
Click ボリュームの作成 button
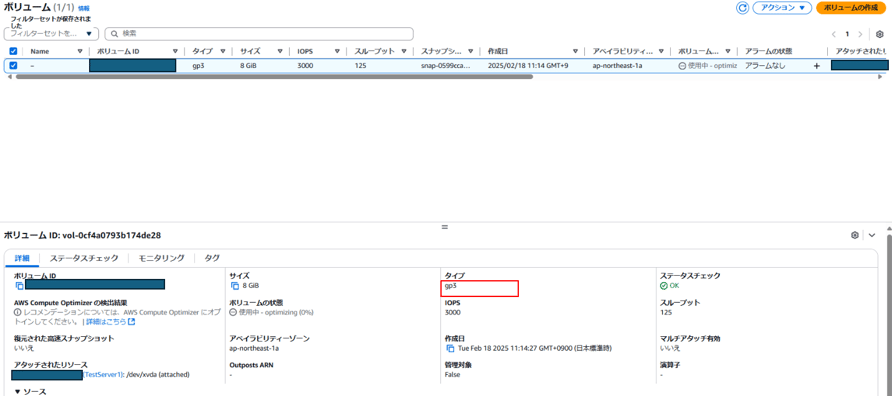(x=851, y=8)
